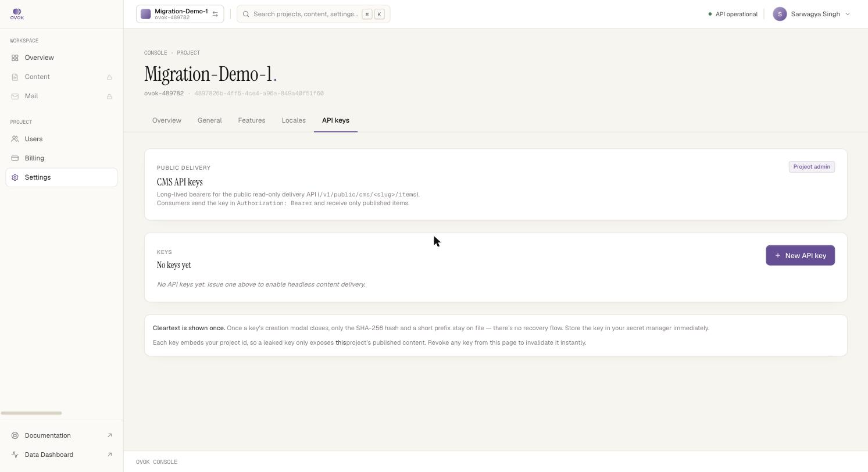Image resolution: width=868 pixels, height=472 pixels.
Task: Click the Cleartext is shown once text
Action: pyautogui.click(x=189, y=328)
